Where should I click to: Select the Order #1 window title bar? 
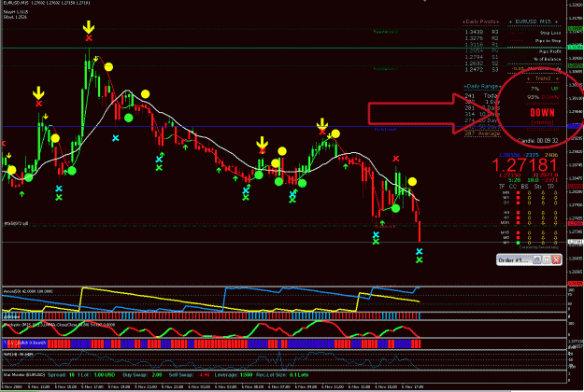(529, 259)
